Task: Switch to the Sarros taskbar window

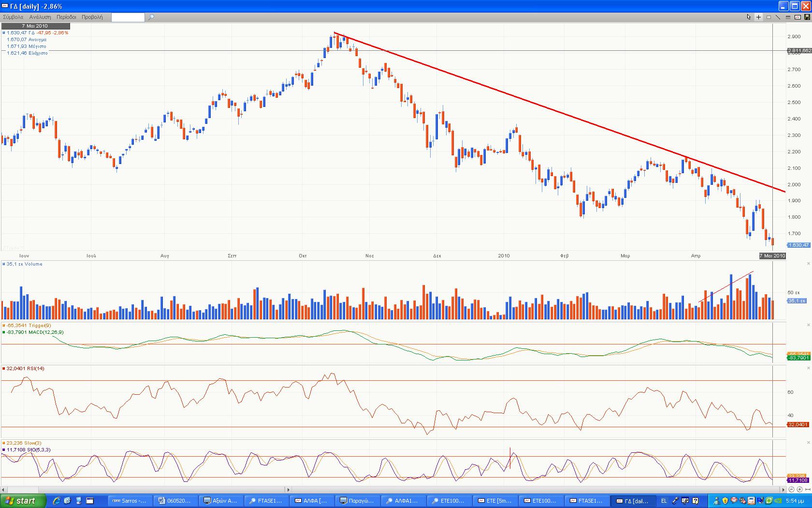Action: coord(130,501)
